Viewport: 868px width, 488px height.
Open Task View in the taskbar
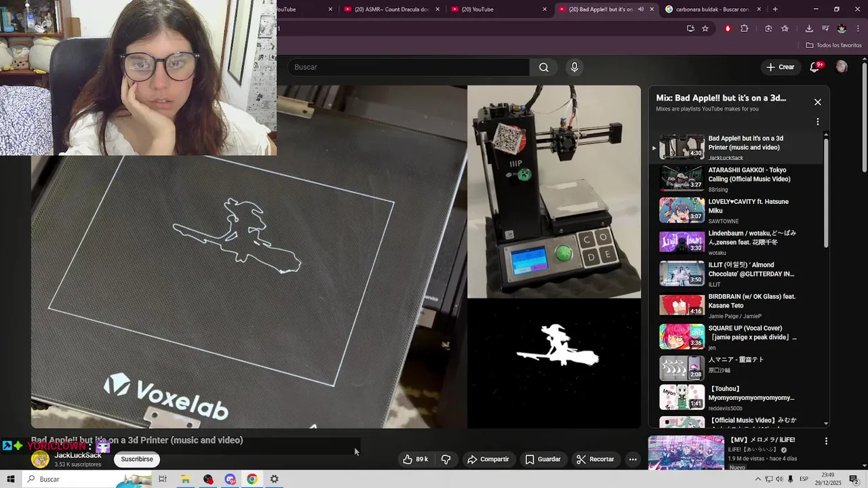pos(163,479)
